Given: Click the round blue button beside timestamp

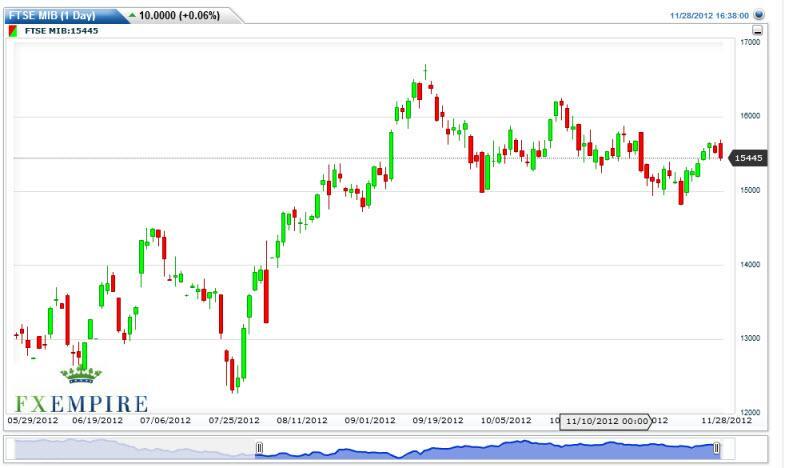Looking at the screenshot, I should pyautogui.click(x=758, y=15).
